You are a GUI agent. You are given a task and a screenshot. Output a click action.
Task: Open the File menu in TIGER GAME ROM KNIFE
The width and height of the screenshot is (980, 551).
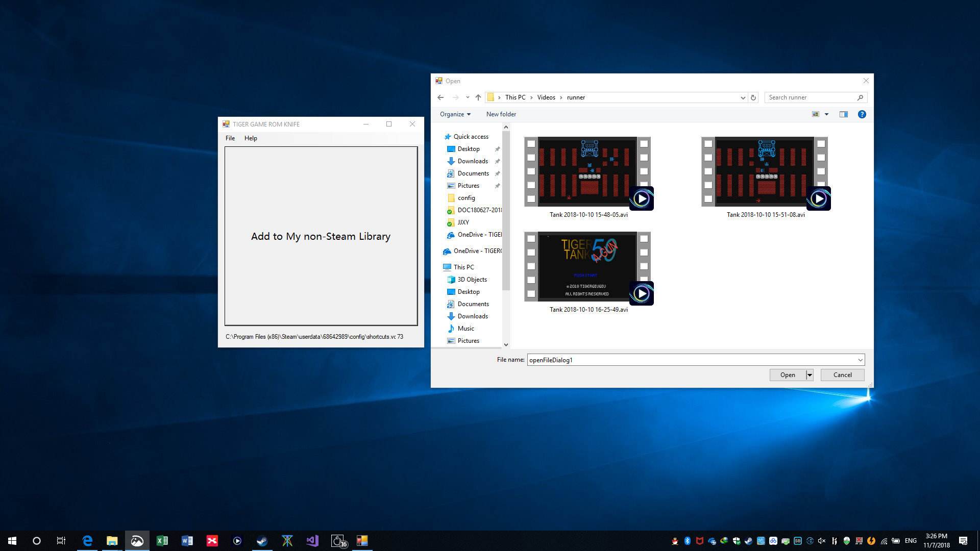click(x=230, y=138)
